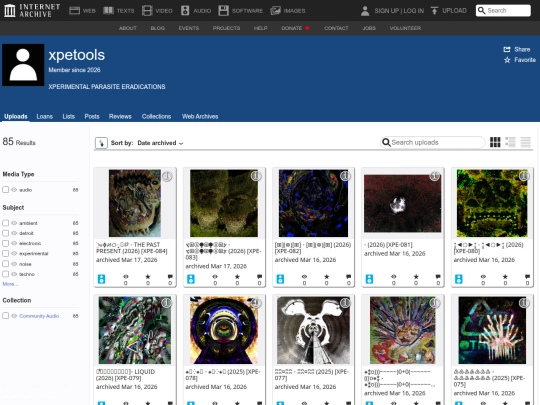Open the About link
The image size is (540, 405).
(x=128, y=28)
